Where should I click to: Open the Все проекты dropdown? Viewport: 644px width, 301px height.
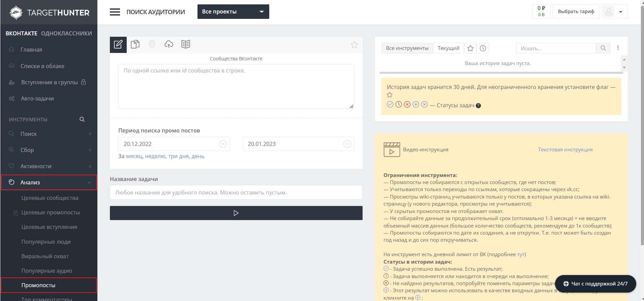(x=233, y=12)
